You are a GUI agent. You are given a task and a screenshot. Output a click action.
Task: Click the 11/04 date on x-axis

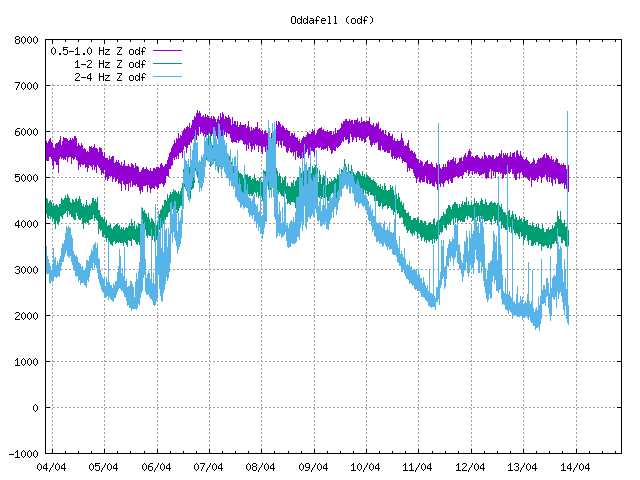418,466
